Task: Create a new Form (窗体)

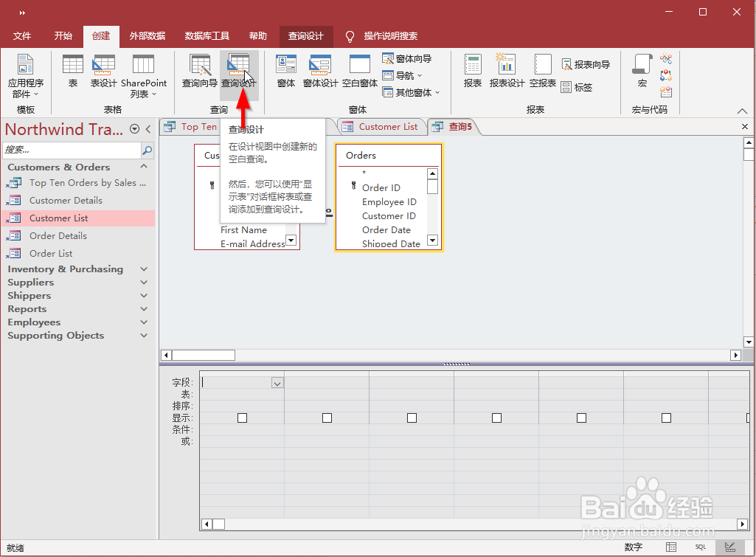Action: tap(286, 71)
